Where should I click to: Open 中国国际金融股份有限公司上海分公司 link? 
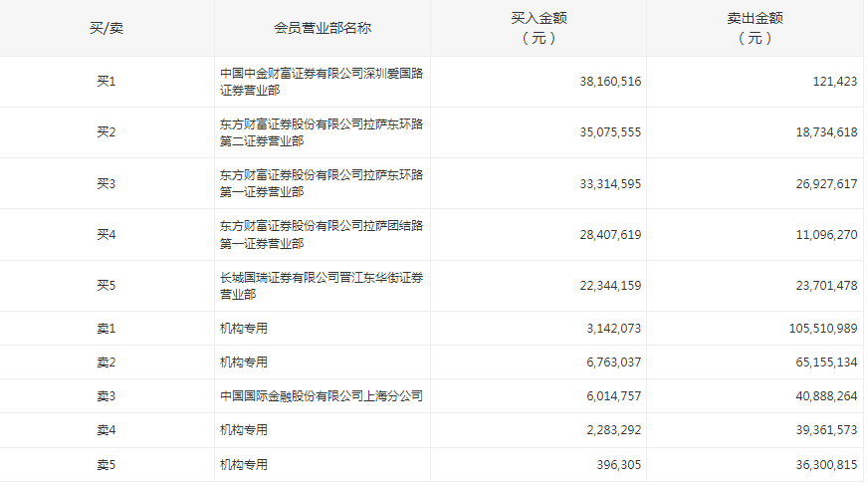(322, 396)
